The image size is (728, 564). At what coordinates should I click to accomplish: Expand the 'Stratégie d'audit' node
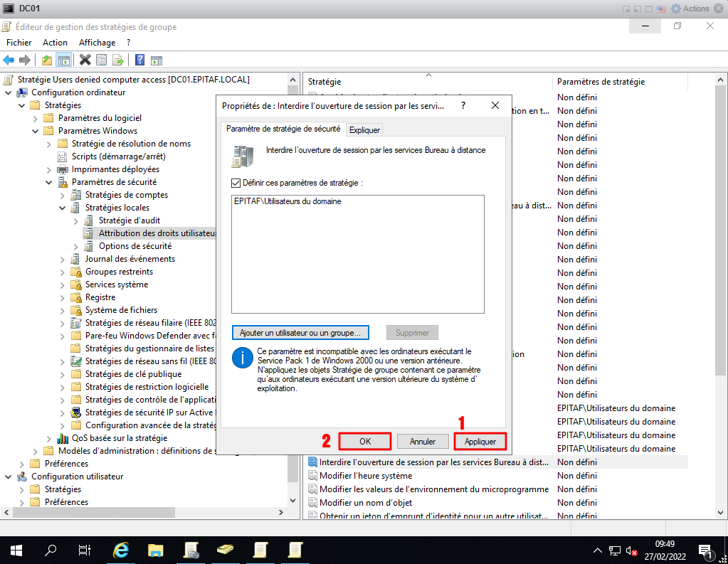point(75,220)
